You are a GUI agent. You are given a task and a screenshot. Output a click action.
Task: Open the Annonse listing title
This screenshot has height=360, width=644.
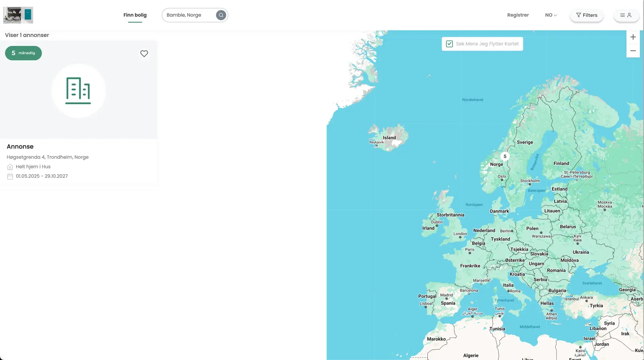click(20, 147)
